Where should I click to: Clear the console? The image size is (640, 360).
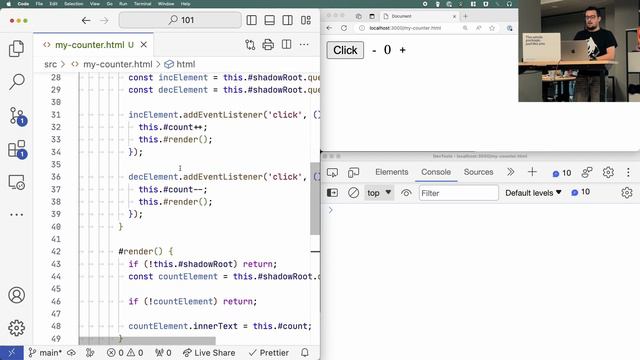coord(353,193)
